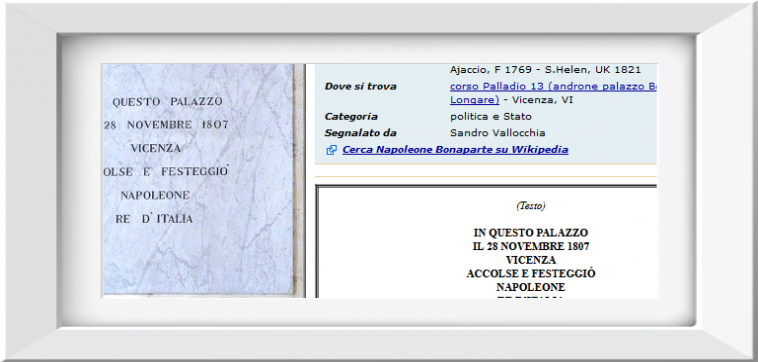The height and width of the screenshot is (362, 758).
Task: Click the ACCOLSE E FESTEGGIÓ transcription line
Action: tap(530, 274)
